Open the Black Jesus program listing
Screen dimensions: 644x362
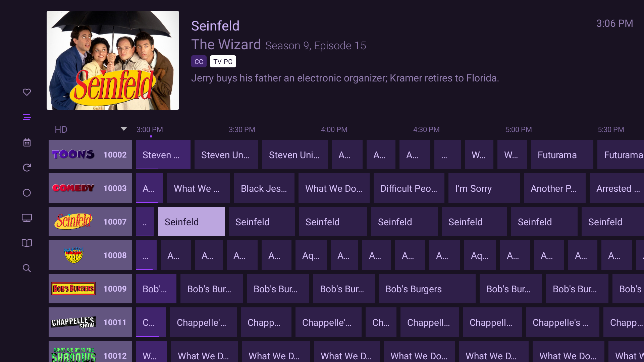coord(264,188)
